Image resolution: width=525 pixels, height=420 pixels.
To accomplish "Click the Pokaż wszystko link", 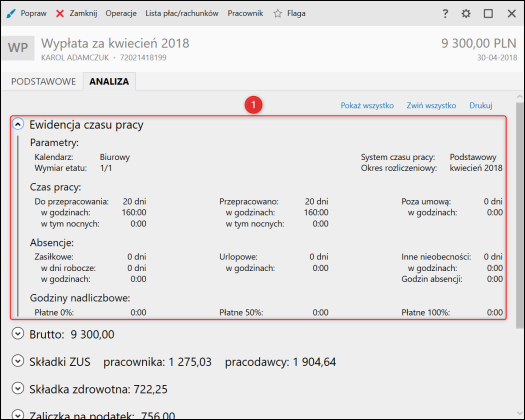I will click(367, 106).
